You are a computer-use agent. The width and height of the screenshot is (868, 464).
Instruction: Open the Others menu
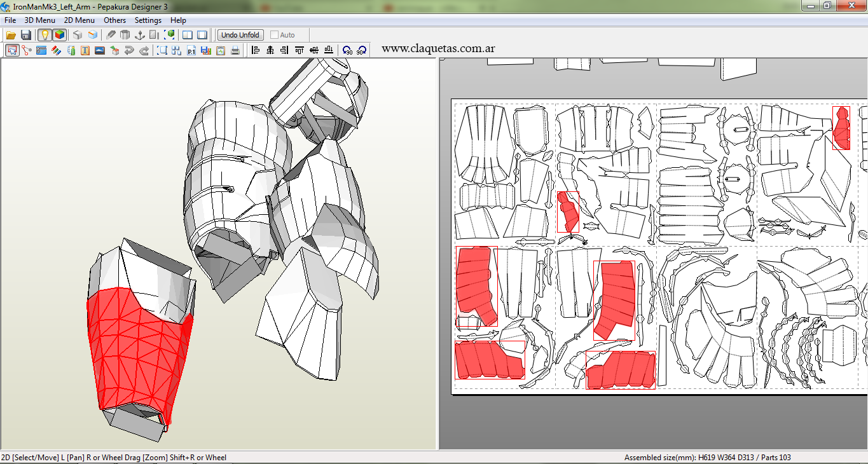click(115, 20)
